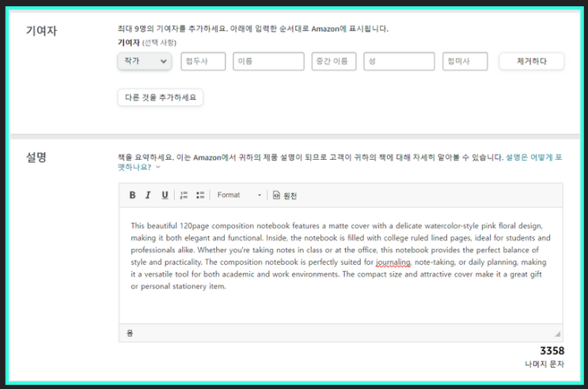This screenshot has width=588, height=389.
Task: Click the 접미사 suffix field
Action: [x=465, y=61]
